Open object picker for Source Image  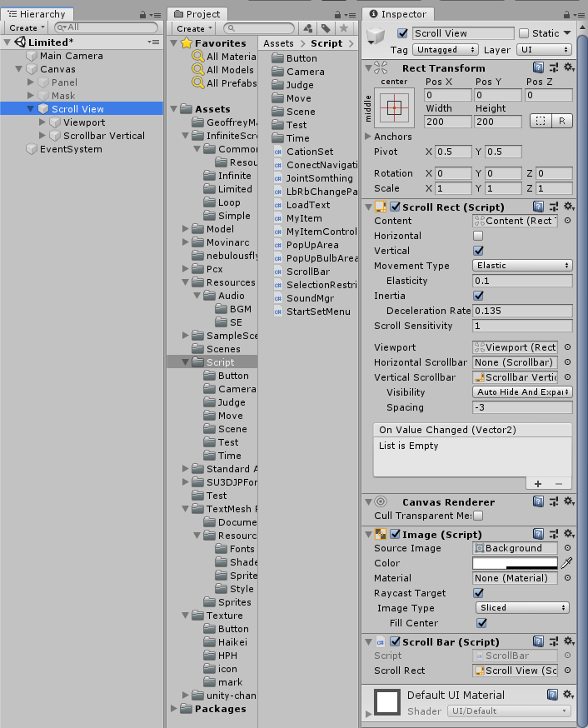567,548
